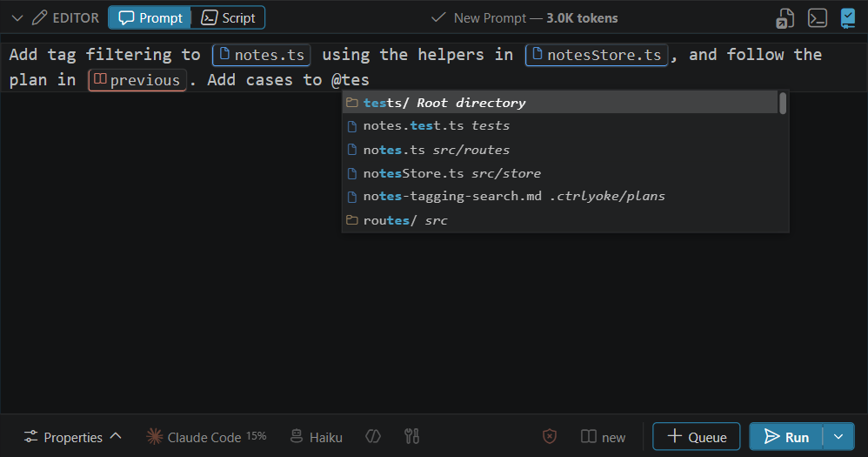Viewport: 868px width, 457px height.
Task: Open the export file icon at top right
Action: (x=785, y=18)
